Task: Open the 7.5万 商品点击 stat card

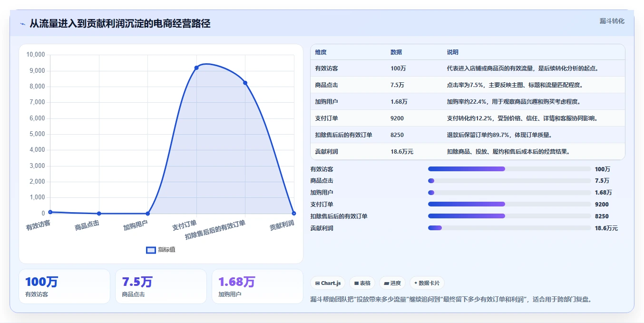Action: (161, 286)
